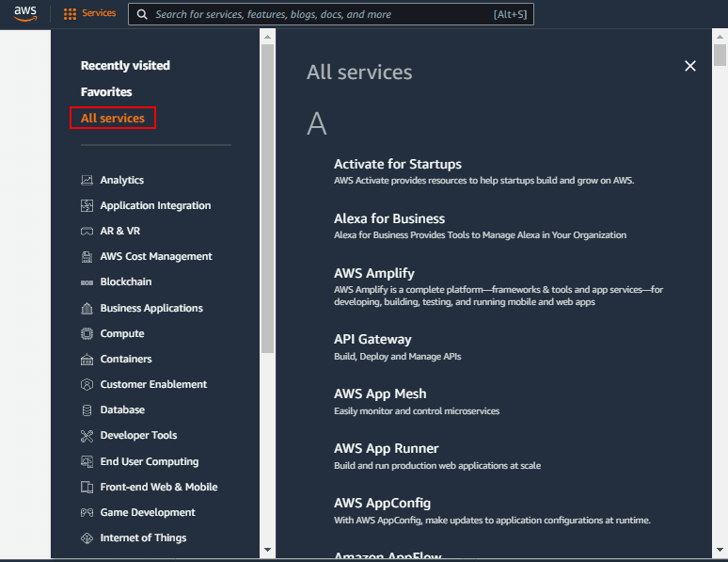This screenshot has width=728, height=562.
Task: Open Activate for Startups service
Action: tap(398, 164)
